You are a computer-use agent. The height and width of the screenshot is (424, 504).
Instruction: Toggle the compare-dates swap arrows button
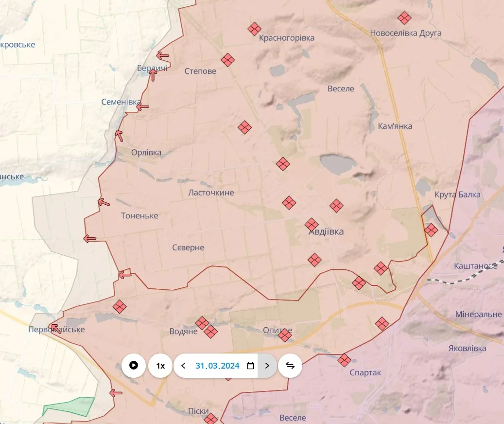pos(290,366)
